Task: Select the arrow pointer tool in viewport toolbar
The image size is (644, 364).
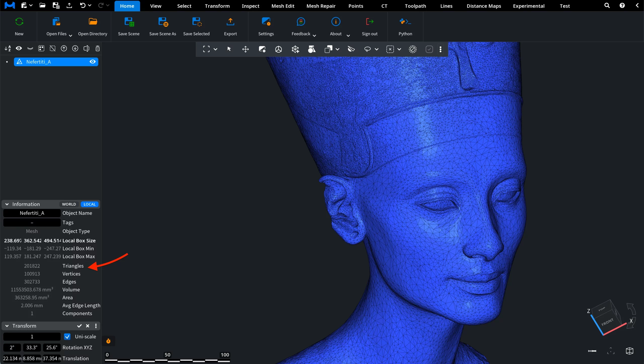Action: [x=229, y=49]
